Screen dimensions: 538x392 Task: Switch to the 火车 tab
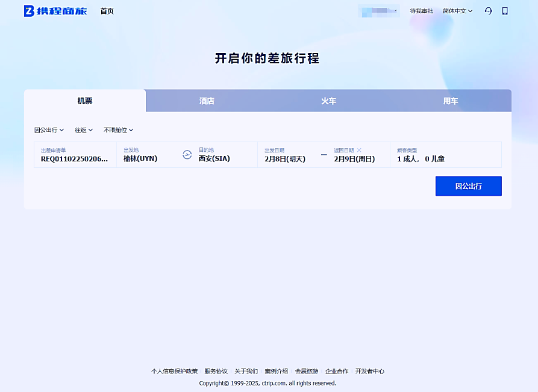328,101
